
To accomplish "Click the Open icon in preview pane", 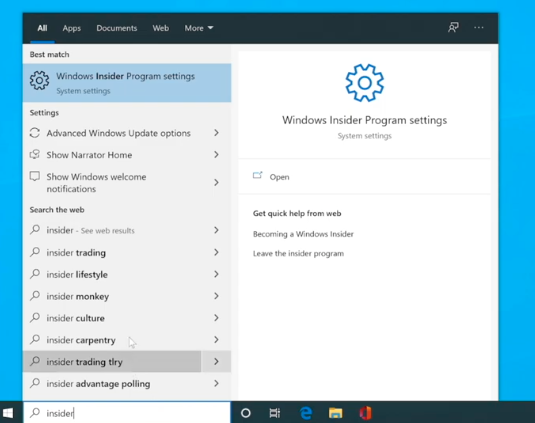I will click(x=258, y=175).
